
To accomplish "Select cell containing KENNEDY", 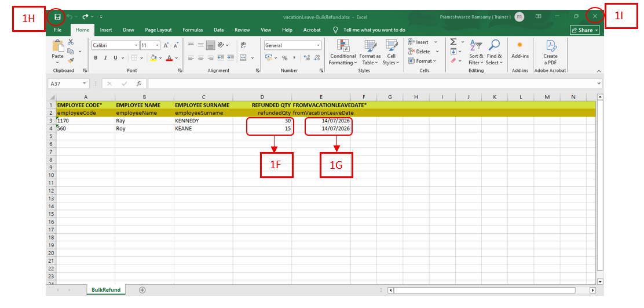I will click(x=203, y=121).
